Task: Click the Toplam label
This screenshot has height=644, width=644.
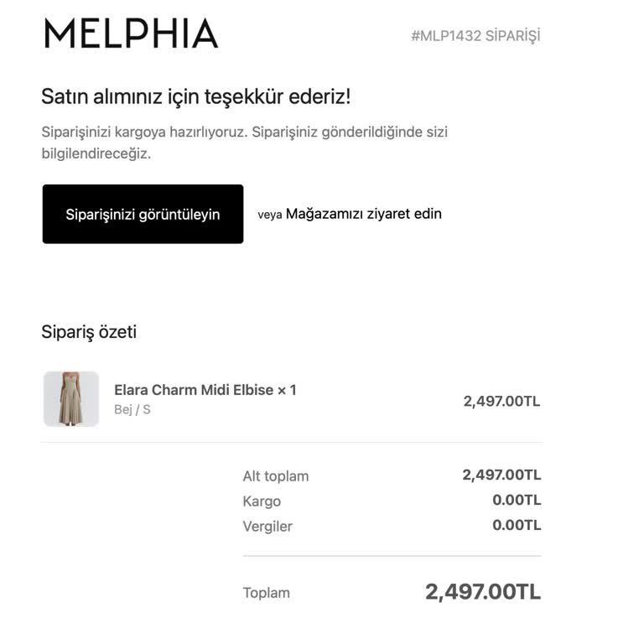Action: 267,593
